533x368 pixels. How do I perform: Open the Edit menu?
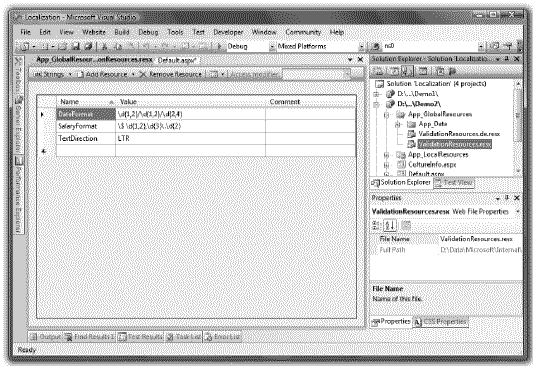pos(45,32)
